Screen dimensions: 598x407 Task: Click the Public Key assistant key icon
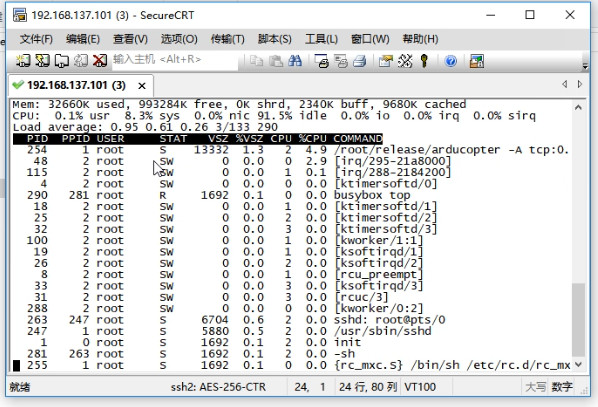424,61
